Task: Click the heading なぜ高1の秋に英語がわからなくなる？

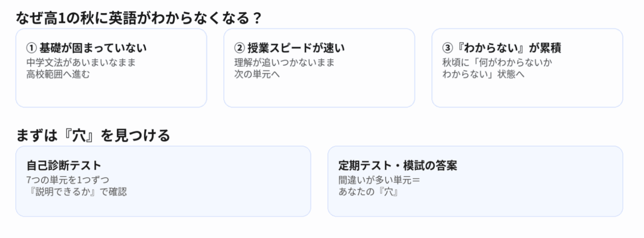Action: (139, 18)
